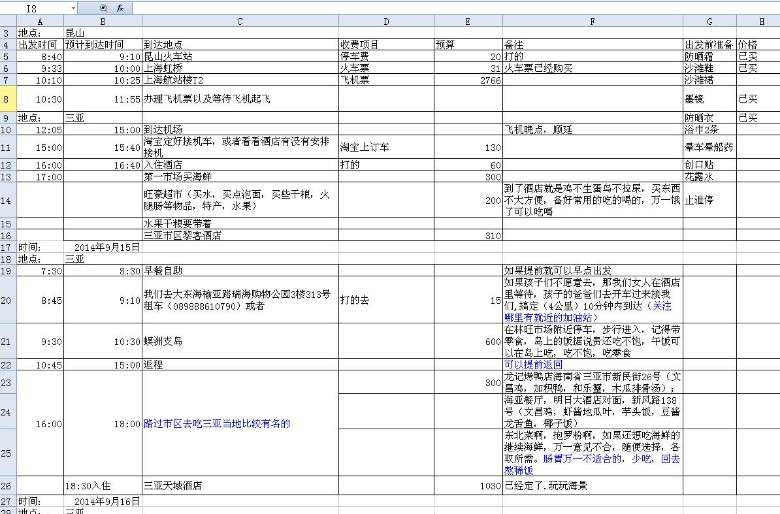Click the 水果干粮要带着 cell
780x514 pixels.
click(240, 224)
